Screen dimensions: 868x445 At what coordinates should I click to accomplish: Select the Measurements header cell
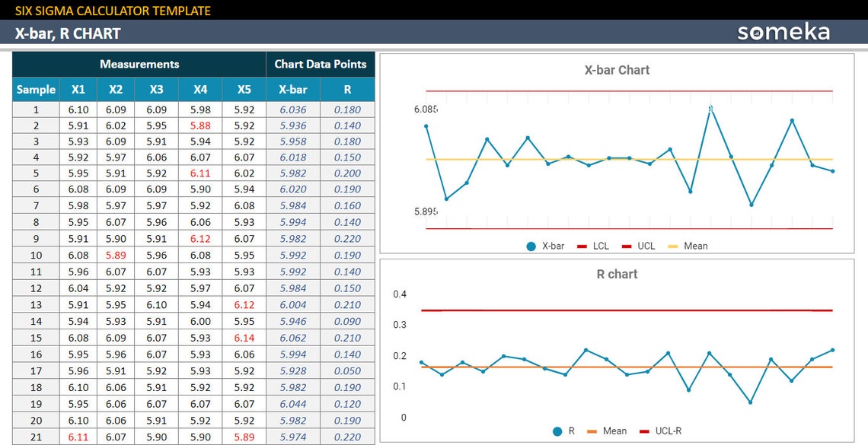[x=139, y=64]
